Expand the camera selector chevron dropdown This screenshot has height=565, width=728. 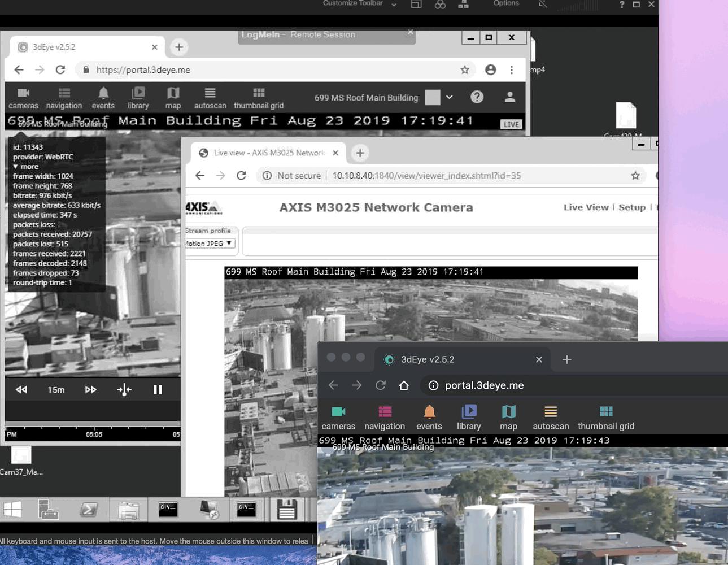pyautogui.click(x=449, y=97)
